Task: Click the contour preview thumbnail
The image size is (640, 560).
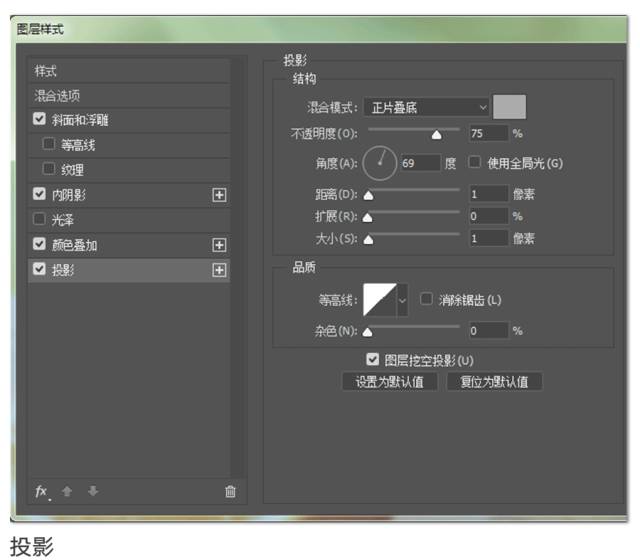Action: [380, 300]
